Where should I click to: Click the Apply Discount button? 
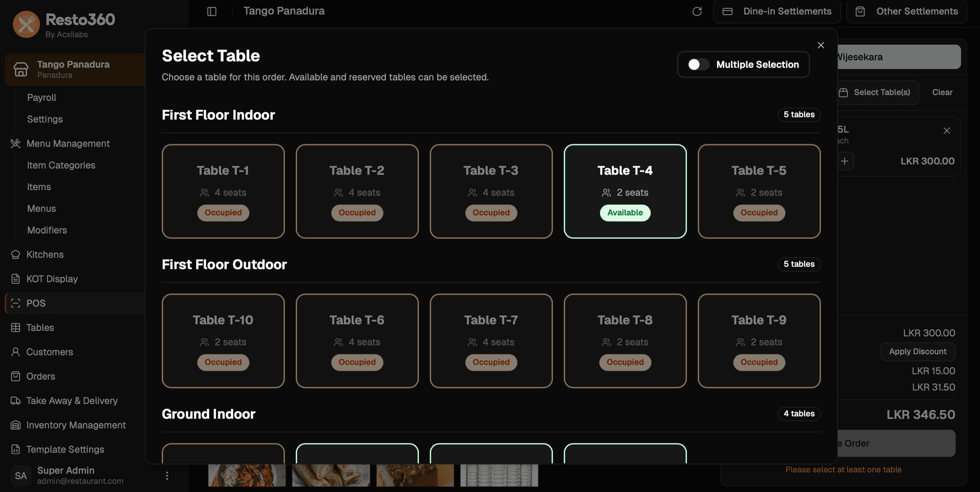click(918, 351)
